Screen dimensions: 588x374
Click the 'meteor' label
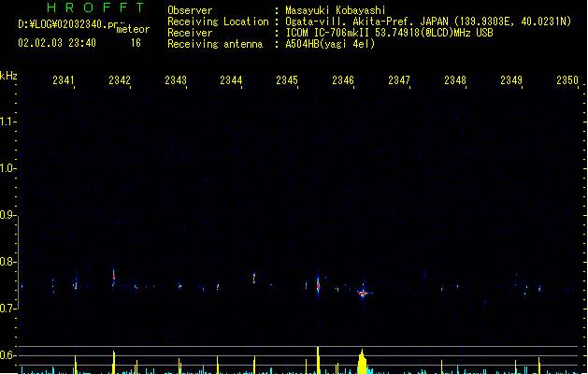133,29
